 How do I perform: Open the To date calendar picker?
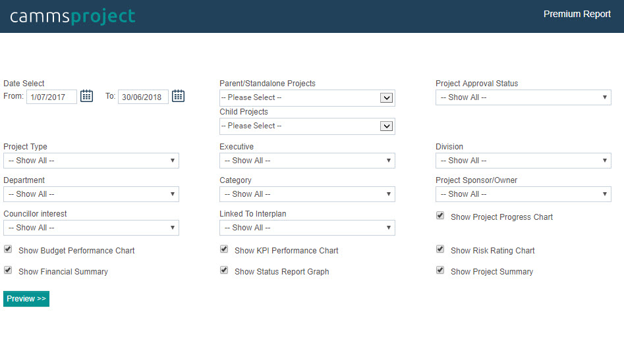(x=178, y=96)
